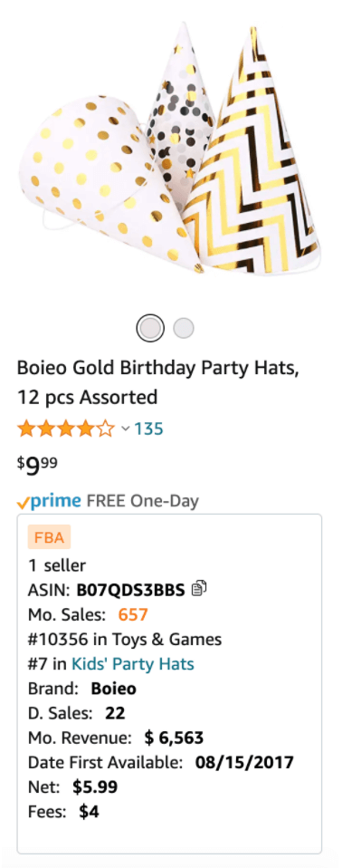Expand the rating breakdown chevron
This screenshot has height=868, width=342.
pyautogui.click(x=126, y=429)
